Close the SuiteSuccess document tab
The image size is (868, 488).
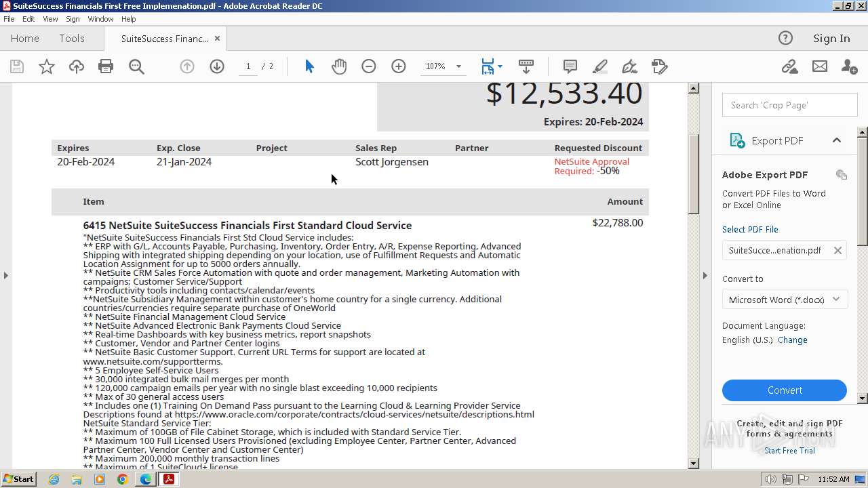217,39
